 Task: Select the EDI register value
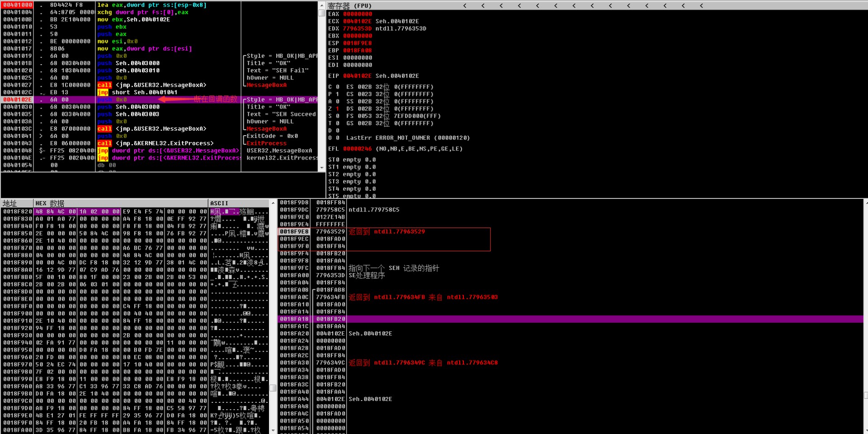(x=358, y=65)
